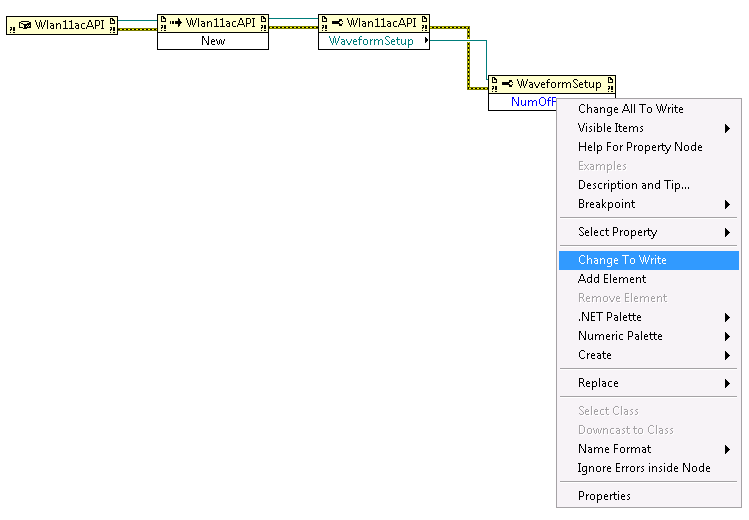Click the New constructor label

click(x=213, y=41)
